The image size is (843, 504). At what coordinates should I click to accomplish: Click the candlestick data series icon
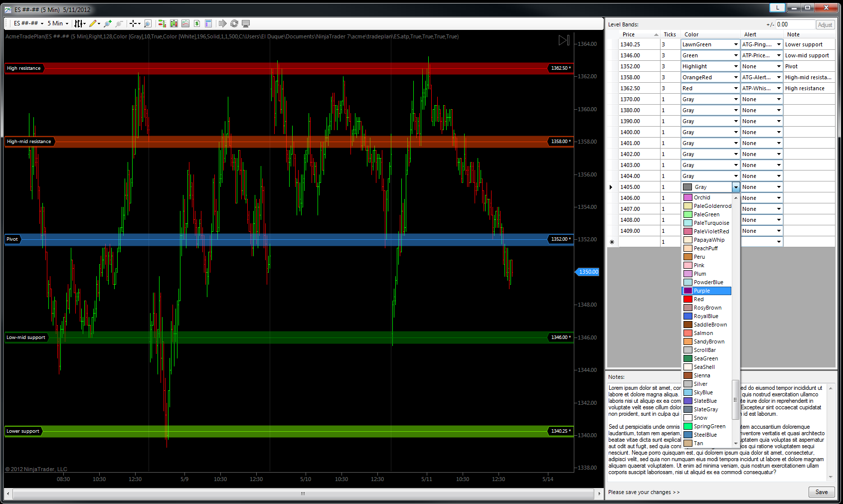[x=173, y=23]
